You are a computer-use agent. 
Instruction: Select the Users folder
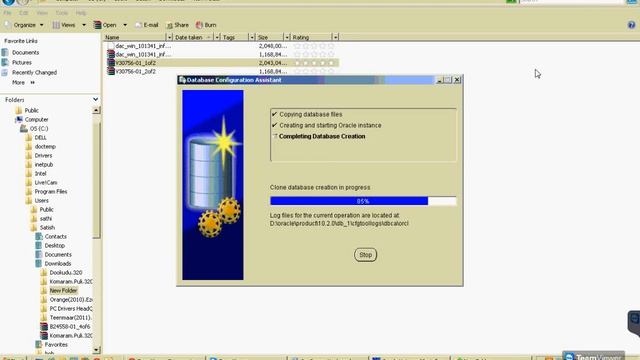[41, 200]
